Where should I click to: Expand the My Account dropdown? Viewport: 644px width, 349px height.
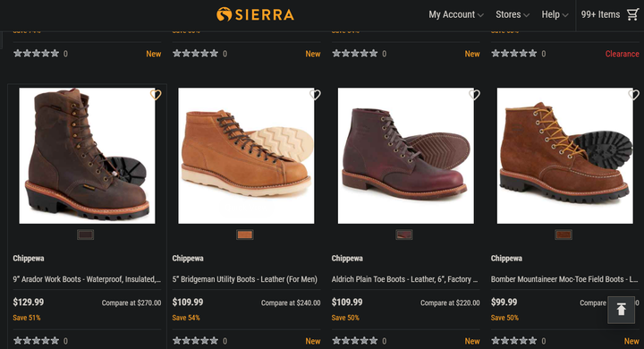456,14
